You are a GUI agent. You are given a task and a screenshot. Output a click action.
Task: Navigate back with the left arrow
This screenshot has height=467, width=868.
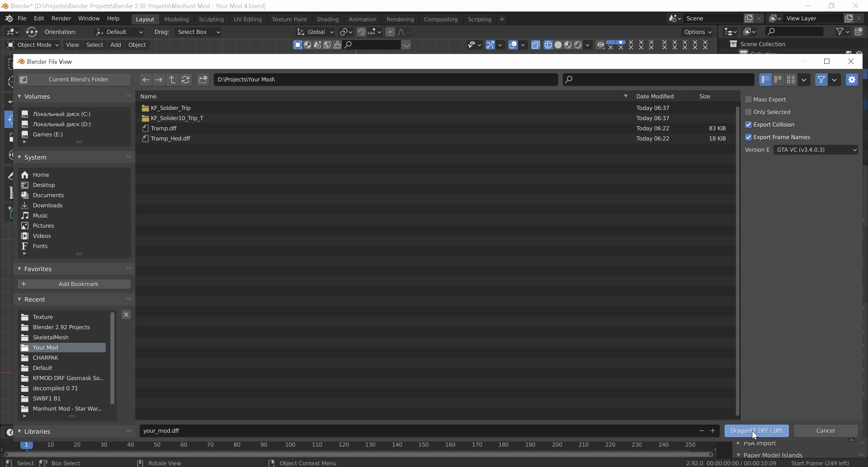pyautogui.click(x=146, y=80)
